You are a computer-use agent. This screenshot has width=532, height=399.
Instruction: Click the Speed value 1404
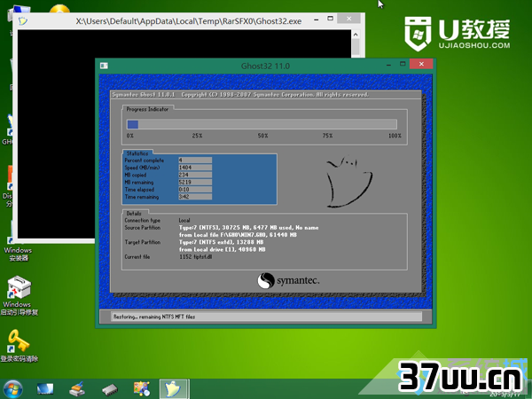click(x=195, y=168)
